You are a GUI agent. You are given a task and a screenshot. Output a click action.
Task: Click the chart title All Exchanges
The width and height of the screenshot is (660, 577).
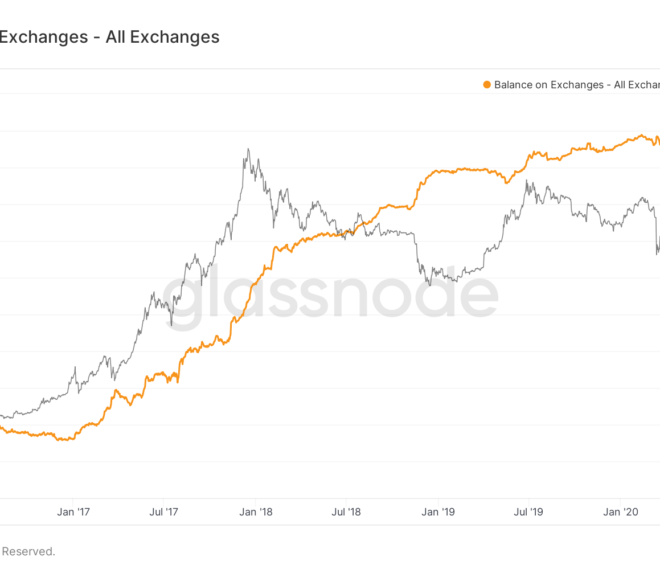pos(162,37)
